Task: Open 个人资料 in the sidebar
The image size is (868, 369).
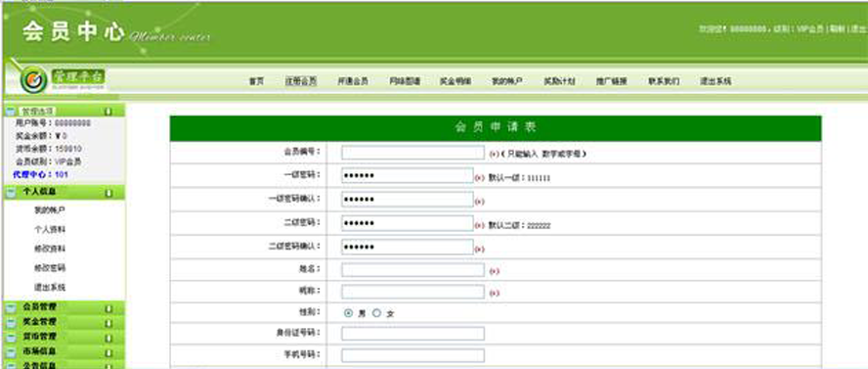Action: pos(50,229)
